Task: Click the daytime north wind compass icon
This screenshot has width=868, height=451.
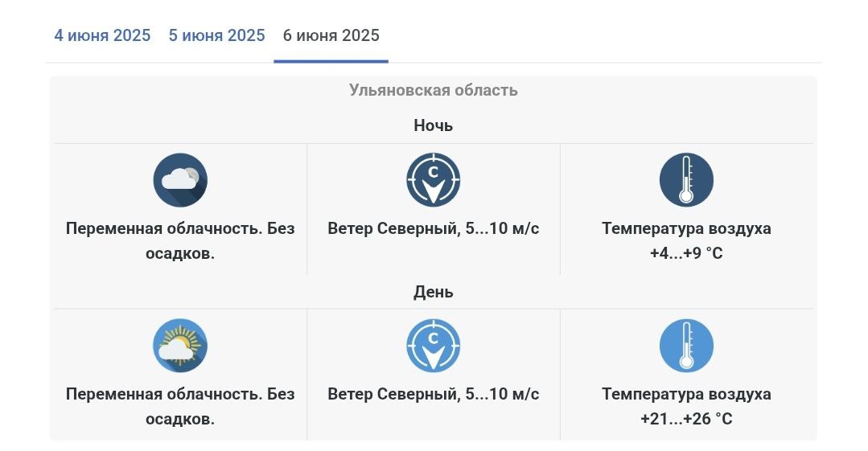Action: (x=434, y=346)
